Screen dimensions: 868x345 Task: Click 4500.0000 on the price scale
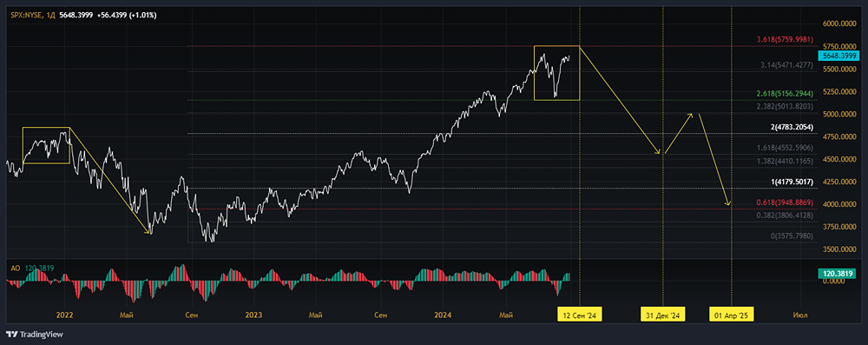pyautogui.click(x=839, y=159)
